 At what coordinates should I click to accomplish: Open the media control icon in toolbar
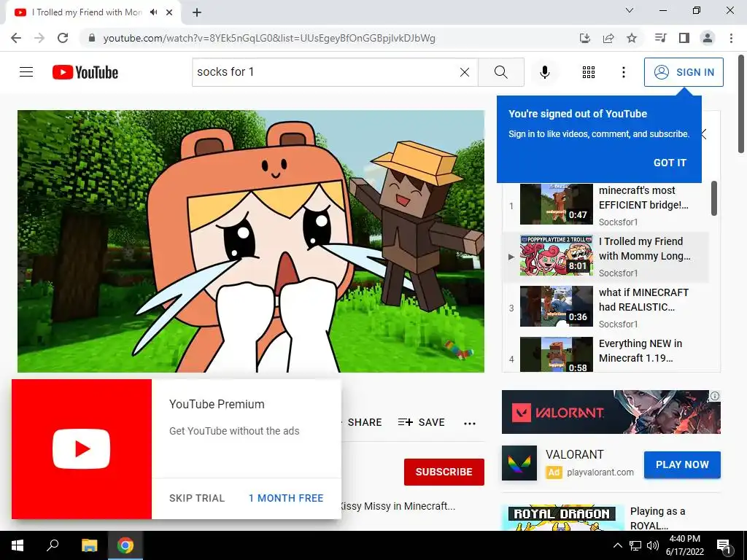coord(660,38)
